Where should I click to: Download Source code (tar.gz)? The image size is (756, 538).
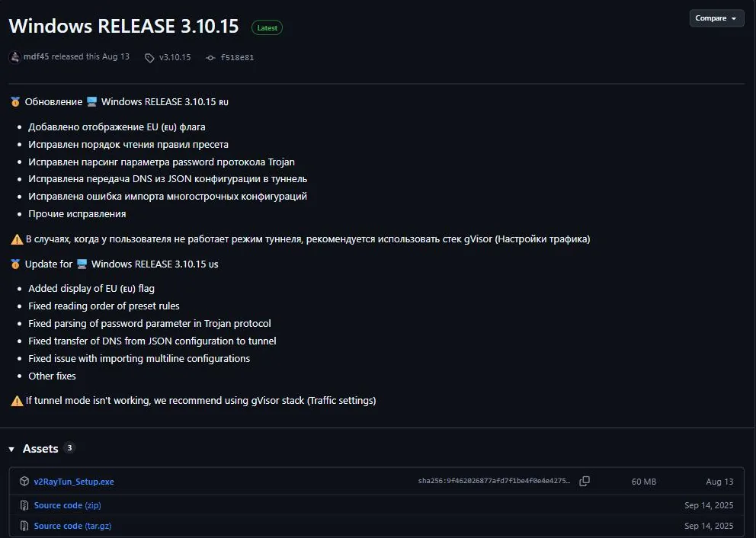point(73,526)
